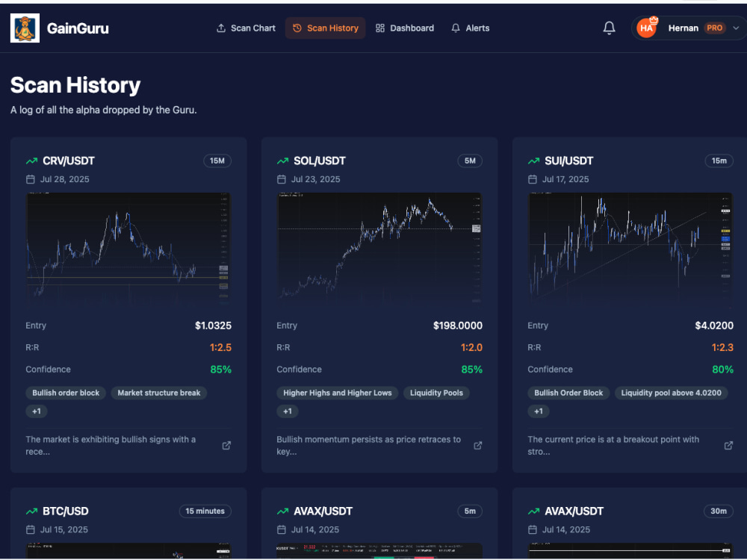
Task: Click the HA user avatar
Action: tap(646, 28)
